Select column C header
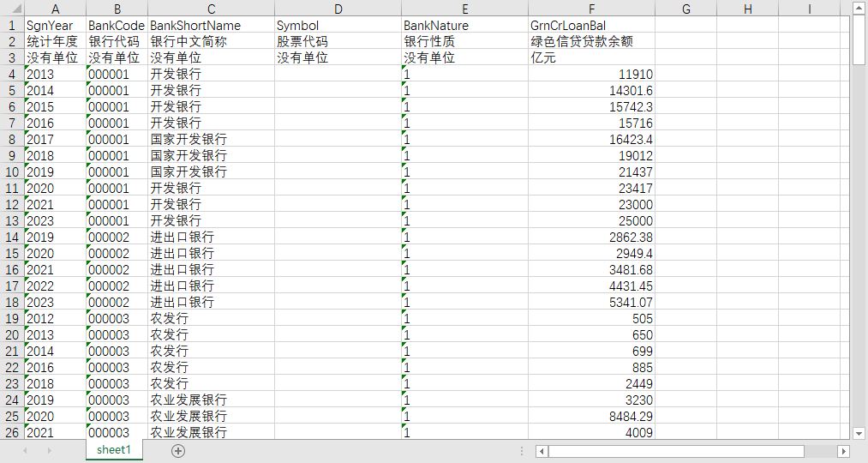Viewport: 868px width, 463px height. click(212, 9)
